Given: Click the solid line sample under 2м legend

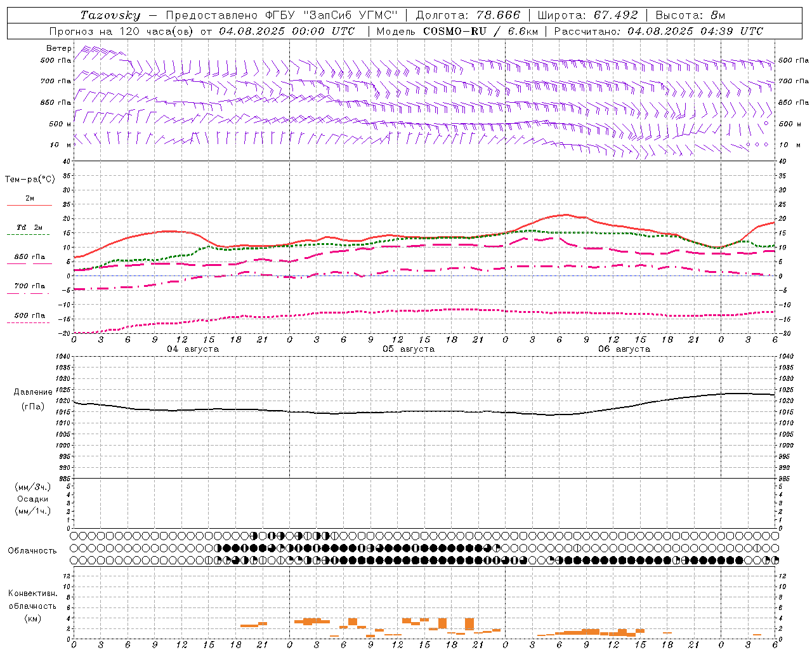Looking at the screenshot, I should [29, 206].
